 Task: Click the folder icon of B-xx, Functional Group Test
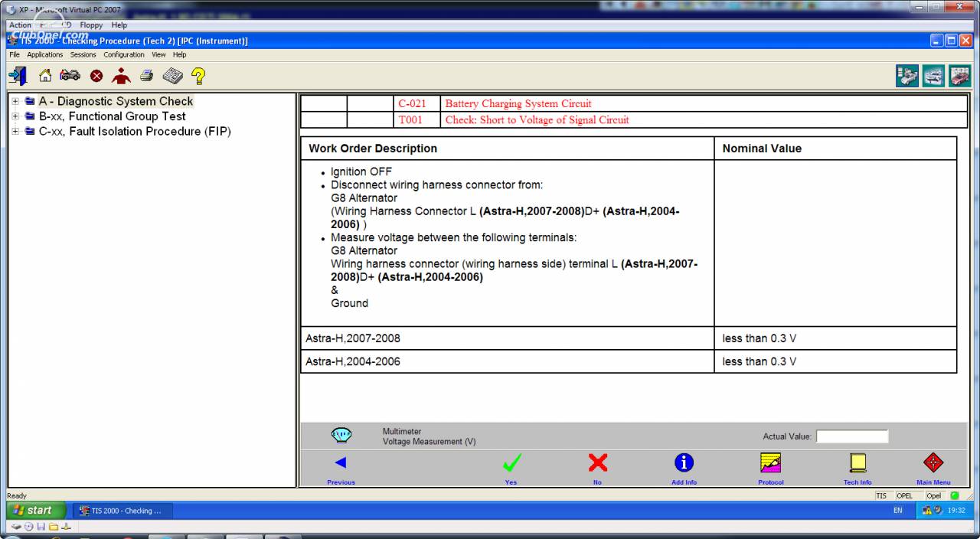tap(29, 116)
